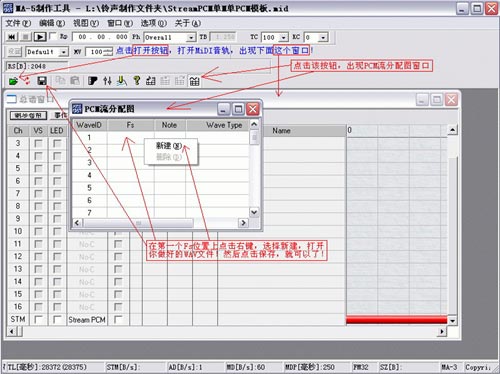500x374 pixels.
Task: Click the yellow question mark help icon
Action: [136, 81]
